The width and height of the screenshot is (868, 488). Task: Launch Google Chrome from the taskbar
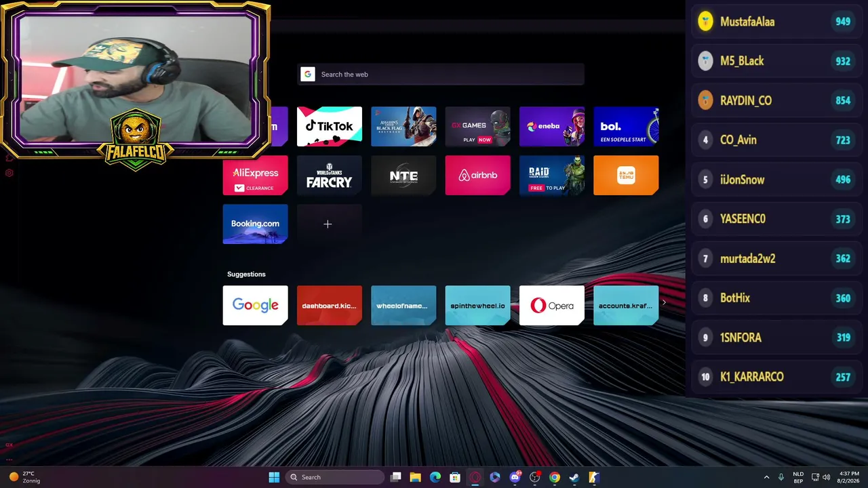[555, 477]
